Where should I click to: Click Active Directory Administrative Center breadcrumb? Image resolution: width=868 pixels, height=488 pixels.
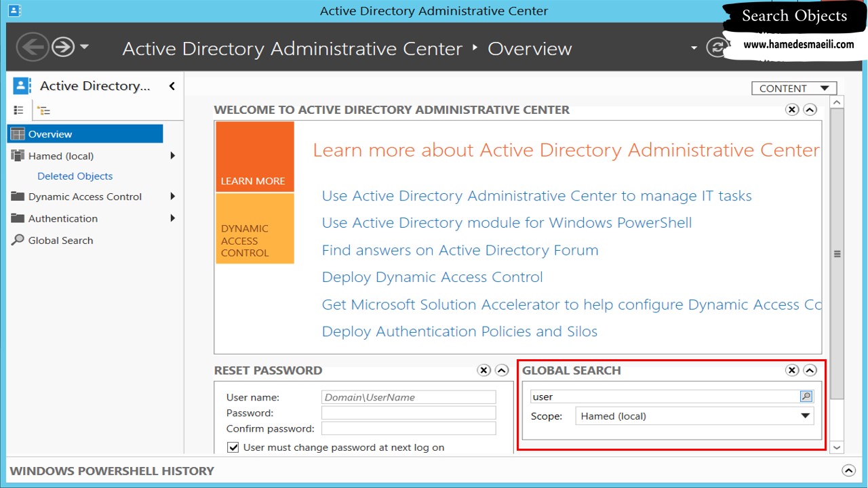pyautogui.click(x=292, y=49)
